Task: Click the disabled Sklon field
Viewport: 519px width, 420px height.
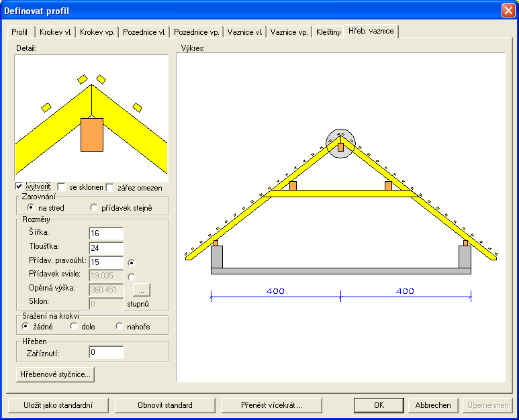Action: tap(106, 304)
